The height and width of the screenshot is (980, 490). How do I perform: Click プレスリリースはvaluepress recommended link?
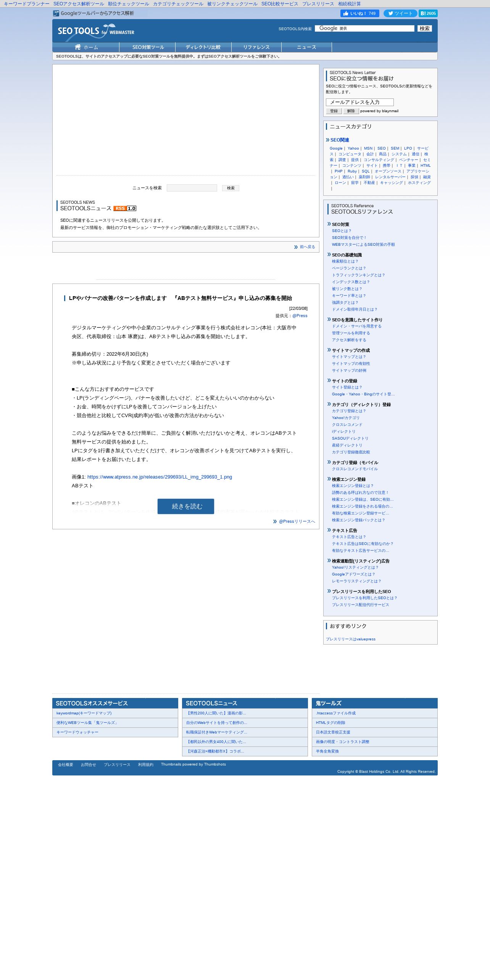[350, 639]
